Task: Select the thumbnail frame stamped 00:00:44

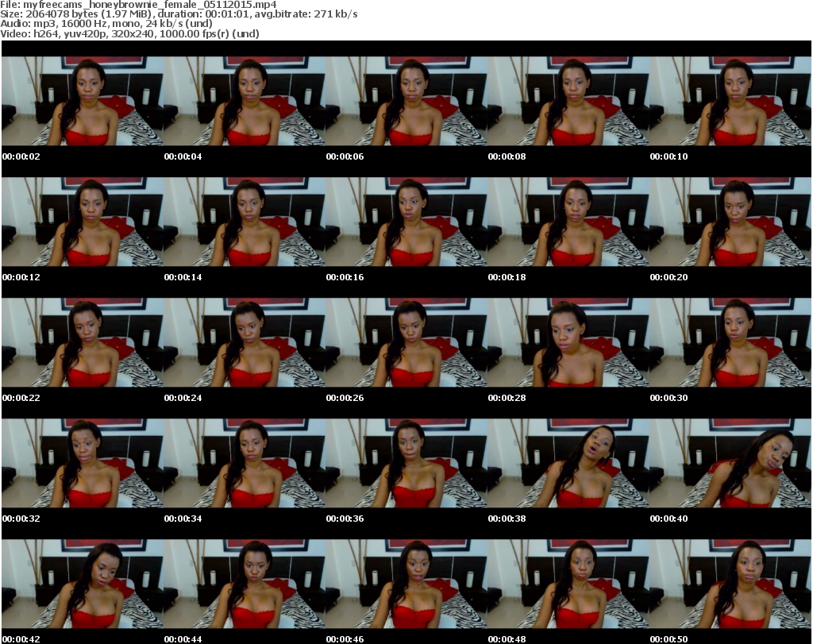Action: [x=245, y=584]
